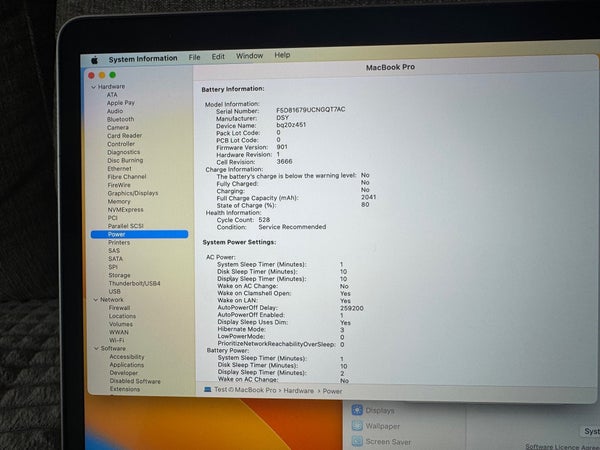Select the highlighted Power item
600x450 pixels.
(x=139, y=234)
